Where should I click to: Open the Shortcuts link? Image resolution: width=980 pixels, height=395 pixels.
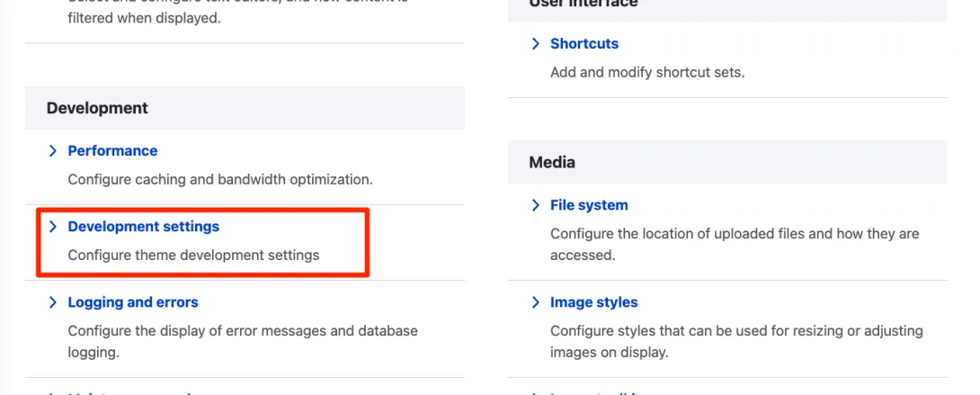pyautogui.click(x=584, y=44)
